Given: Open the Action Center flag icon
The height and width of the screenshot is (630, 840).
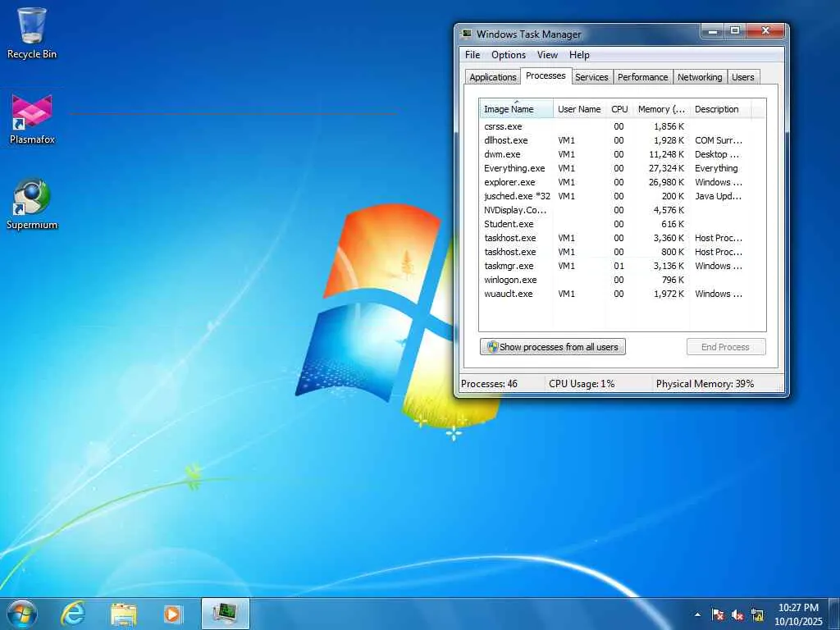Looking at the screenshot, I should pyautogui.click(x=718, y=614).
